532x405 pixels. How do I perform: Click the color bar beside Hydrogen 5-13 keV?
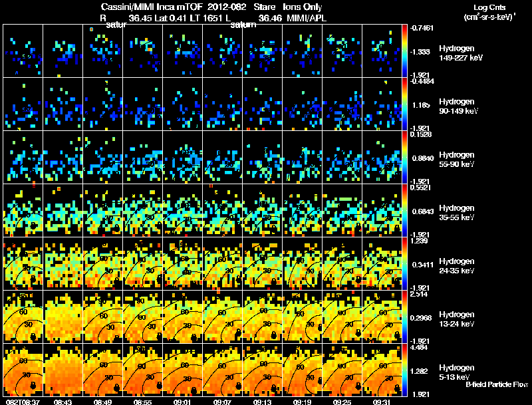pyautogui.click(x=404, y=370)
